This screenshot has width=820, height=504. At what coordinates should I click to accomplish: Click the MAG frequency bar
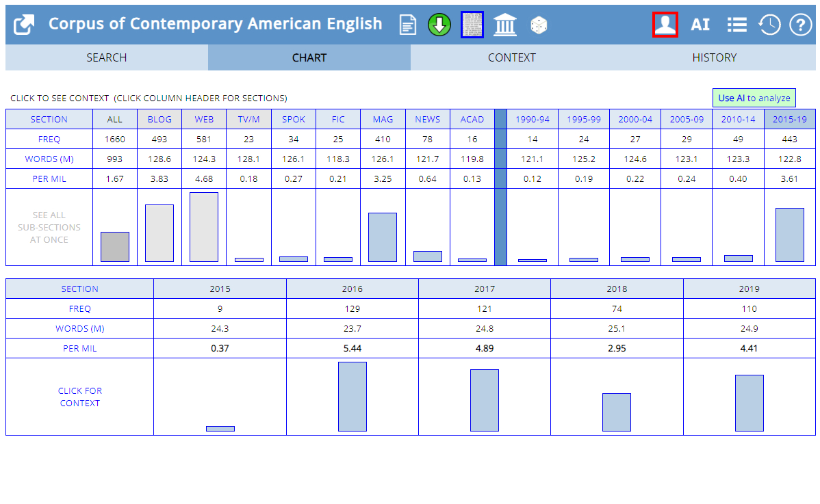point(383,237)
